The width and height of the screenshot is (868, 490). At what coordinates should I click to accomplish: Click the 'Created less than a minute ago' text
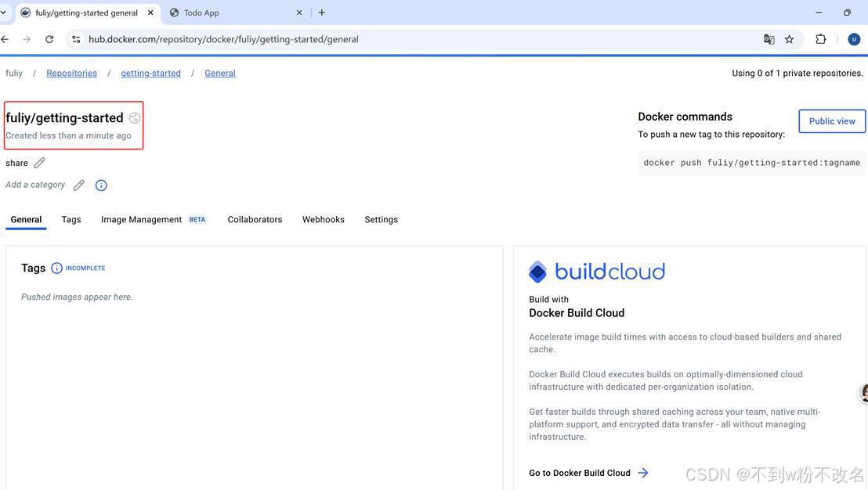[x=69, y=135]
